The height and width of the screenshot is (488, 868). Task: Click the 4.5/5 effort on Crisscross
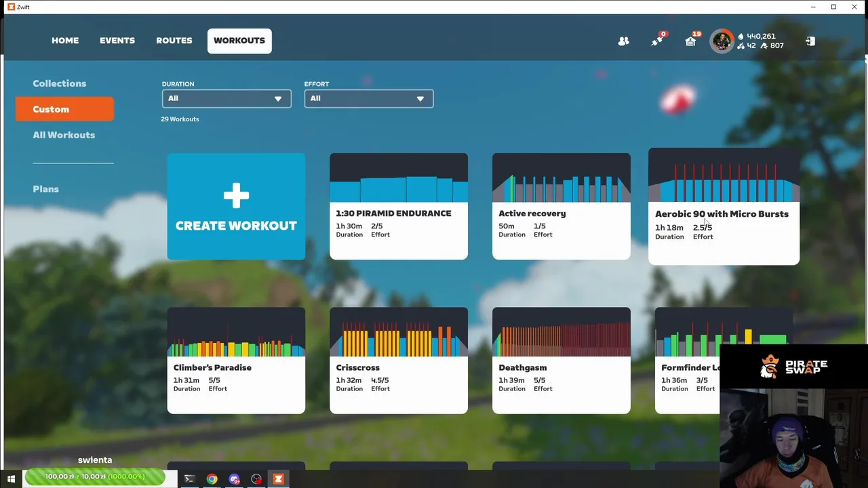tap(380, 381)
